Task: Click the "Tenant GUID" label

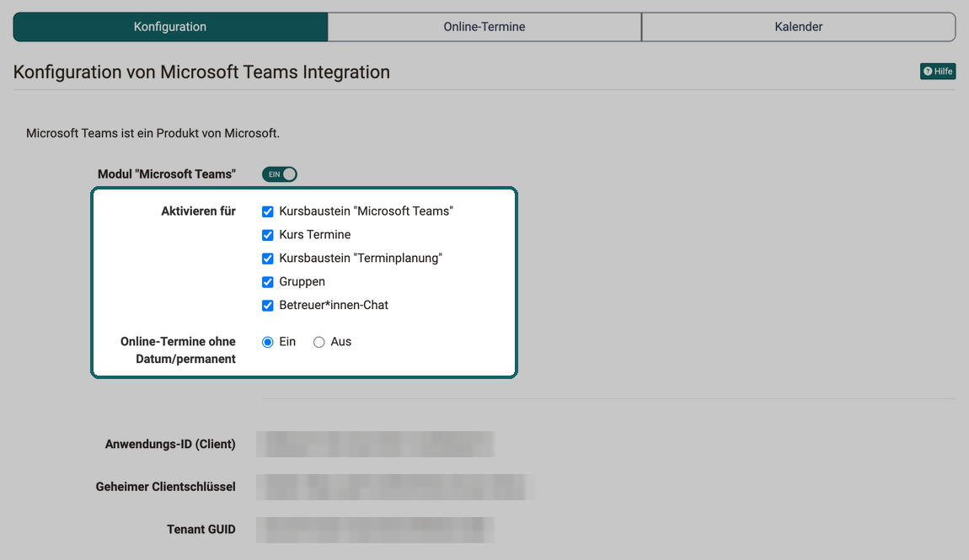Action: 201,529
